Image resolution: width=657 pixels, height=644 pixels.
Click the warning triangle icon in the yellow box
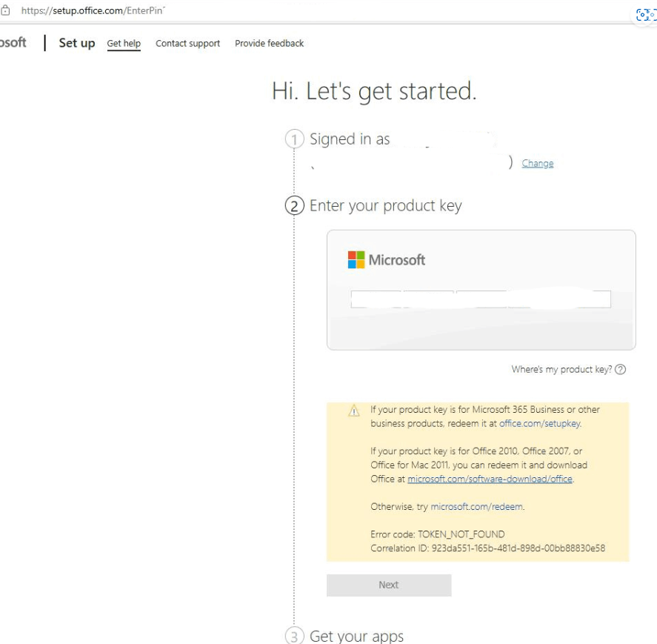click(x=354, y=410)
